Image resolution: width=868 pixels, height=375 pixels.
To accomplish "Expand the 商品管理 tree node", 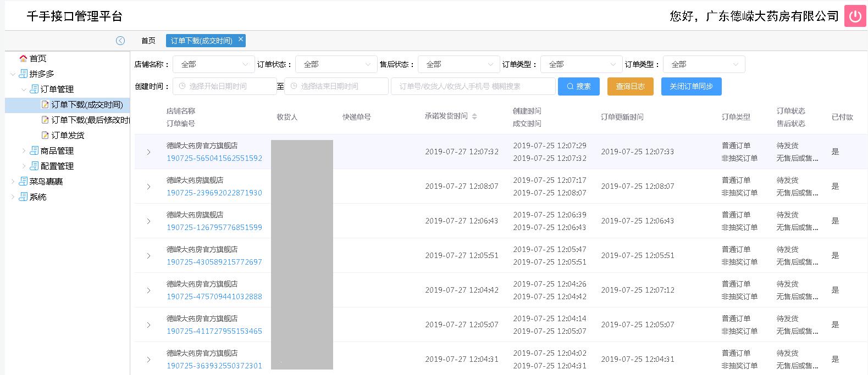I will (24, 150).
